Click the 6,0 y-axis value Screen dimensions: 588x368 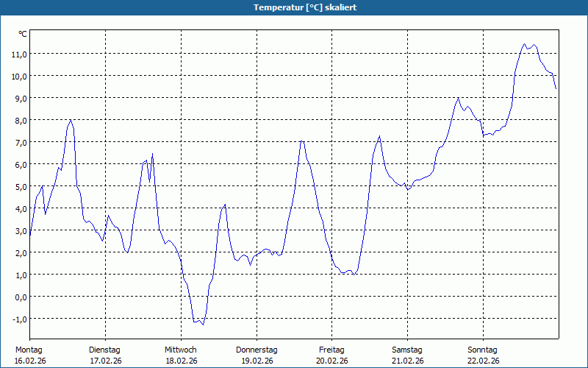21,165
